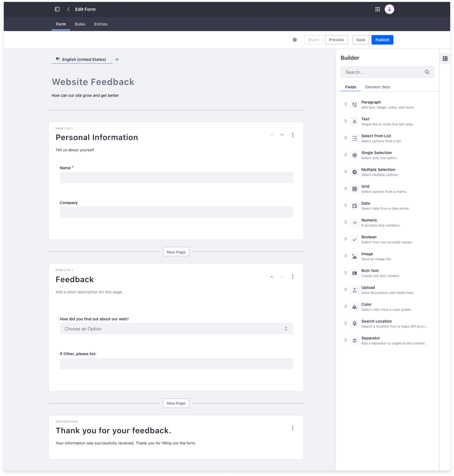Toggle the Builder sidebar panel icon
The width and height of the screenshot is (454, 476).
(x=445, y=59)
